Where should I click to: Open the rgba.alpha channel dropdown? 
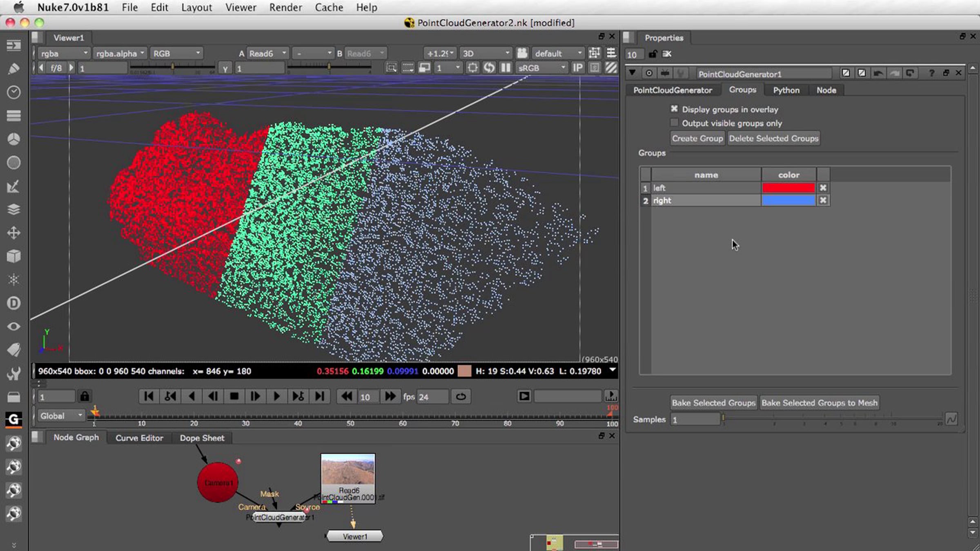tap(120, 53)
